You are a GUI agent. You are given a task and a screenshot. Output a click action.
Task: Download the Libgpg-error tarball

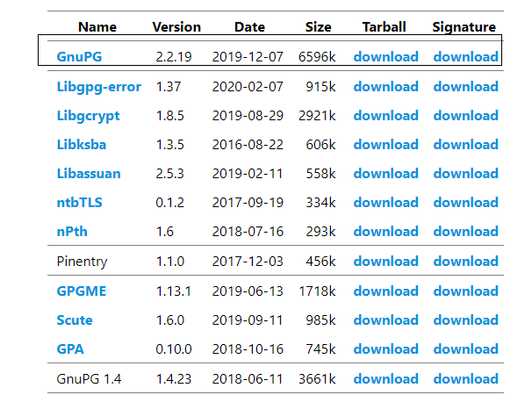pos(385,87)
